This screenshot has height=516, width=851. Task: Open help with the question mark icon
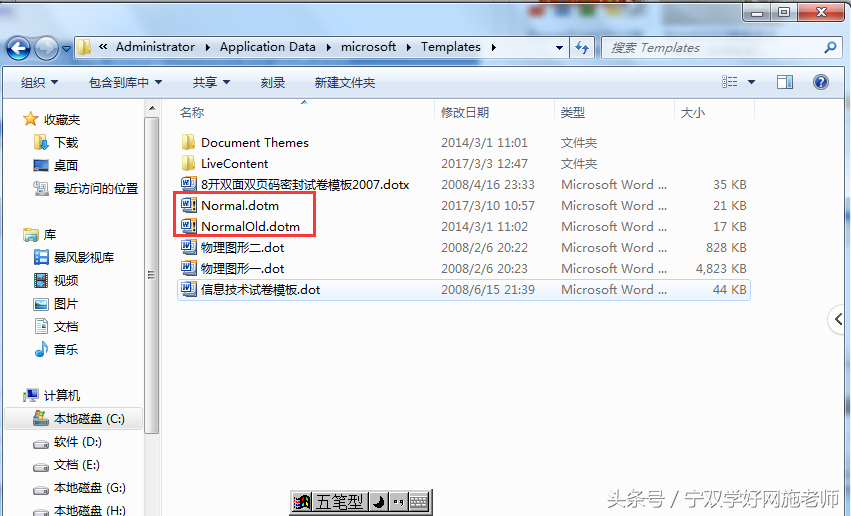pos(821,82)
